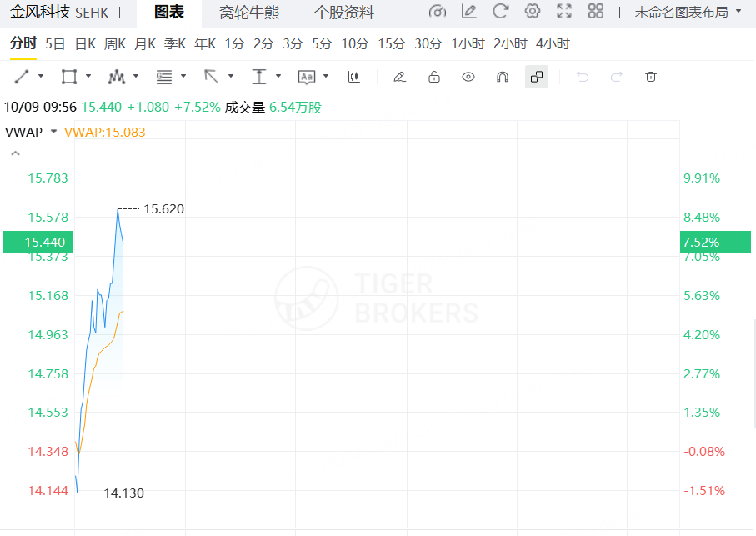
Task: Collapse the indicator panel chevron
Action: [15, 153]
